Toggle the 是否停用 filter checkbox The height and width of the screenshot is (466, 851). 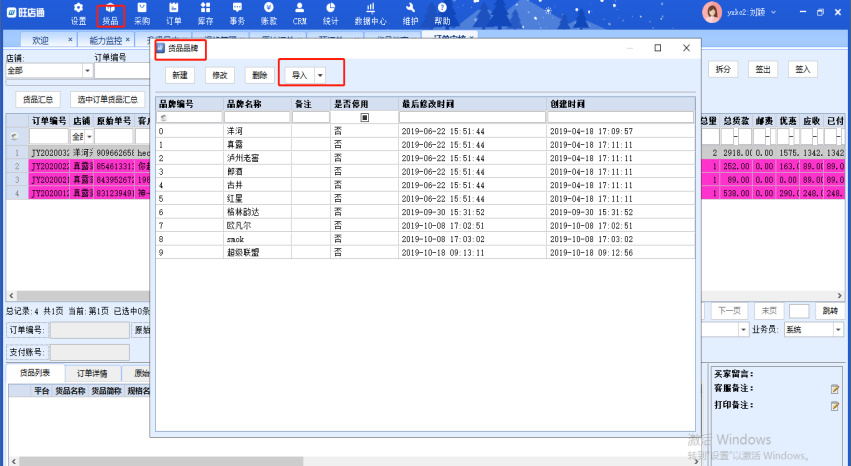click(365, 117)
